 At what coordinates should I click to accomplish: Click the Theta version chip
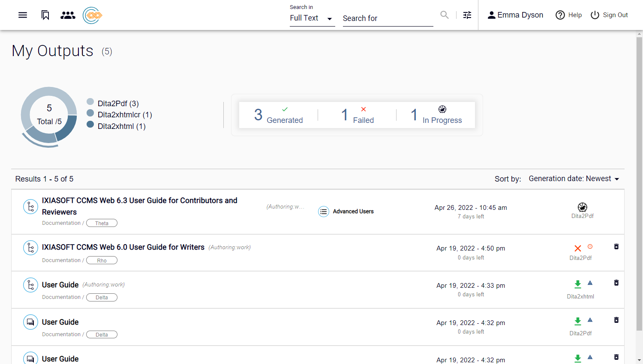[x=102, y=223]
